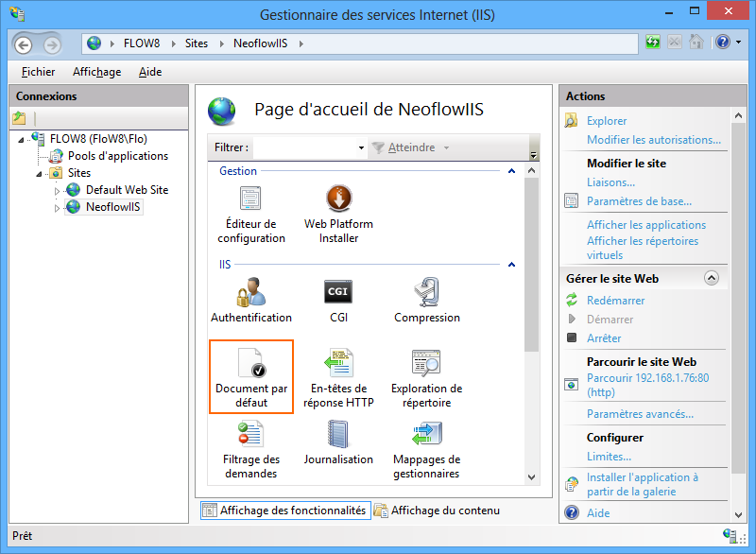Click Afficher les répertoires virtuels link

643,248
